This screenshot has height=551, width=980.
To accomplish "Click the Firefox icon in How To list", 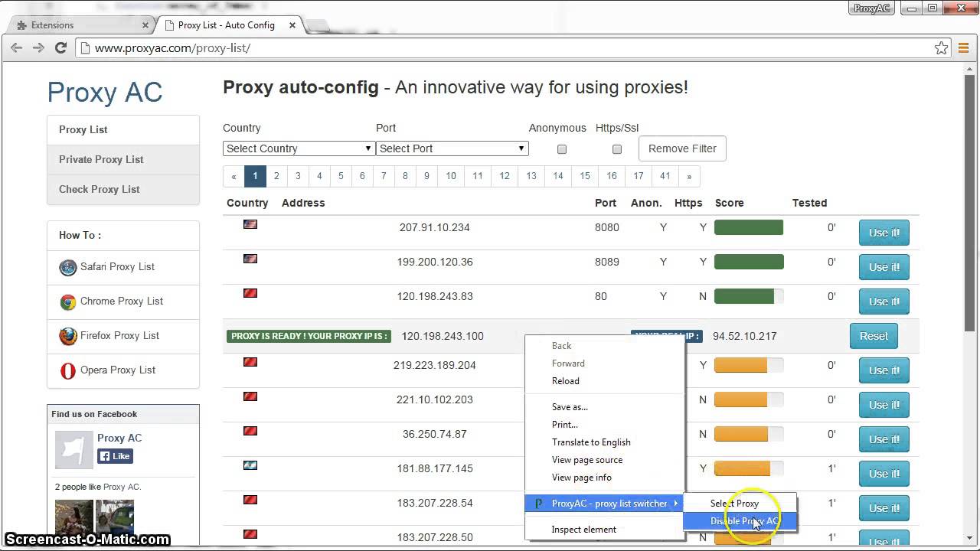I will [68, 336].
